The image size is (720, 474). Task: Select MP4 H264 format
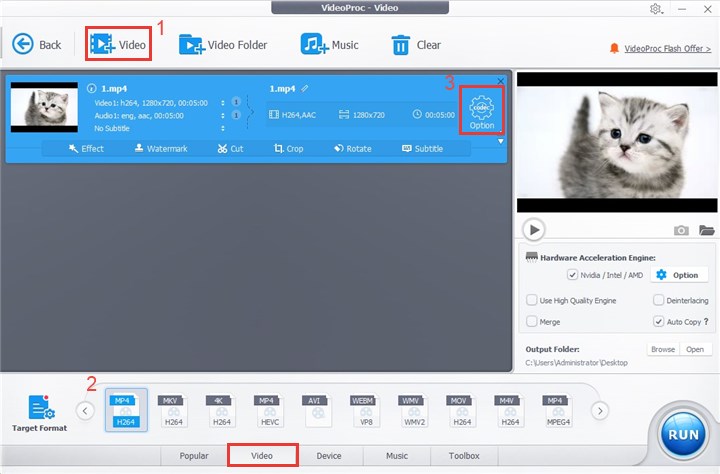126,410
